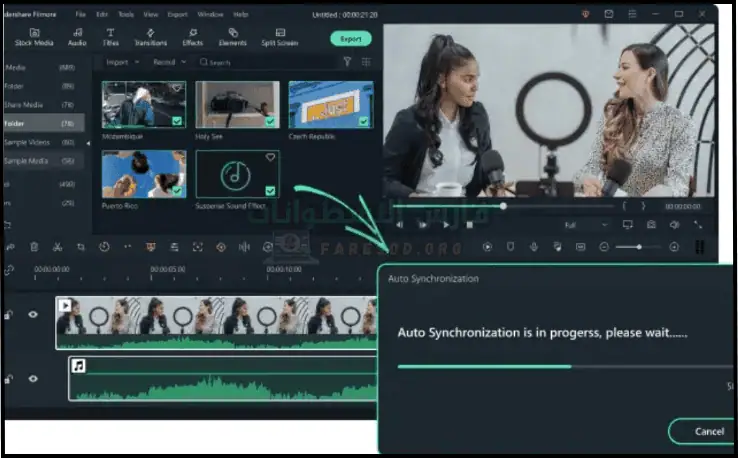Click the crop tool in timeline toolbar
The image size is (738, 458).
81,247
